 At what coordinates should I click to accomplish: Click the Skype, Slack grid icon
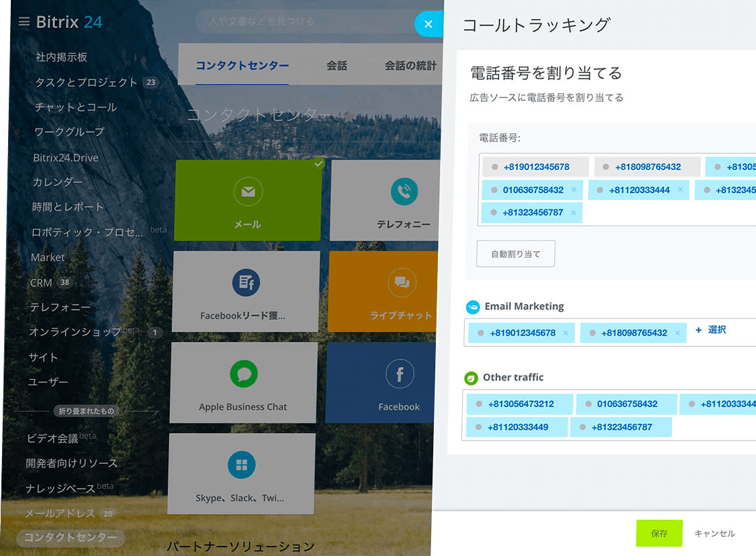click(242, 465)
